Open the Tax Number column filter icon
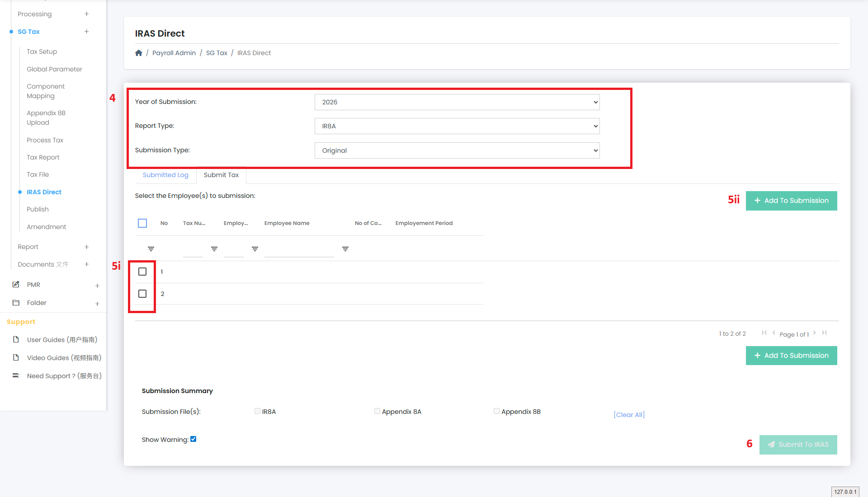 (x=214, y=249)
